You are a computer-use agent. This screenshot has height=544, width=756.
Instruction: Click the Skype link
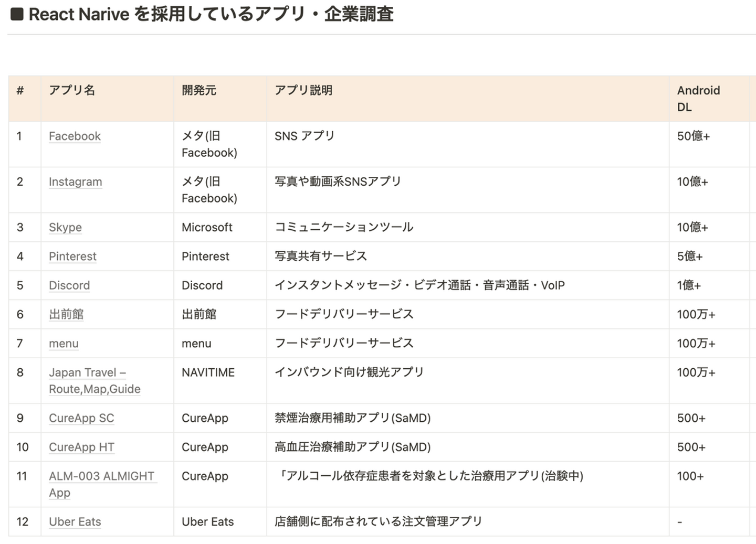click(x=65, y=228)
